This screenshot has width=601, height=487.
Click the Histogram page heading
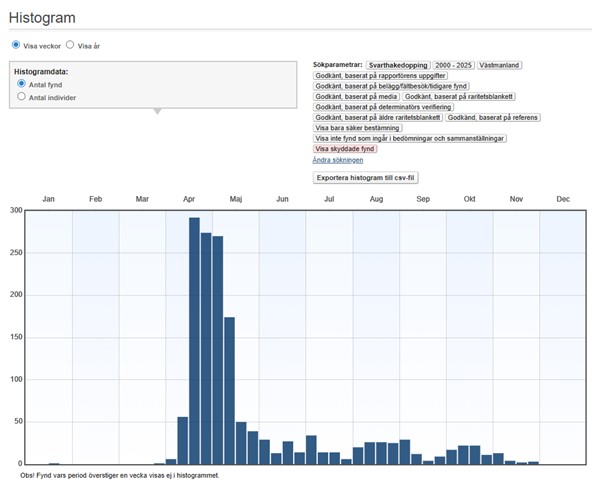pos(42,18)
